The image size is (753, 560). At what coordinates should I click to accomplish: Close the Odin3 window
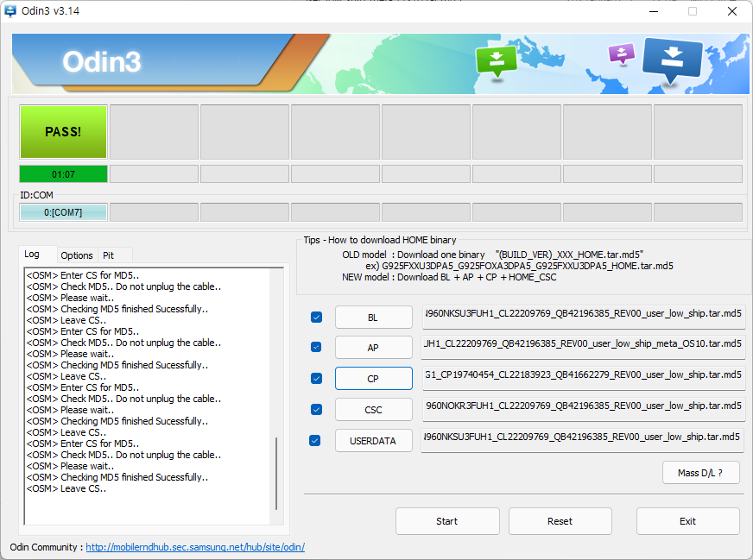click(732, 11)
